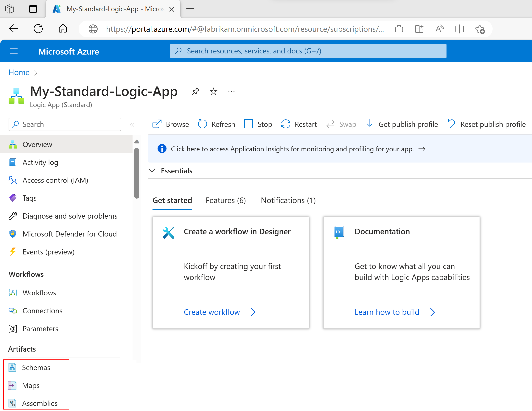Open the Connections page
The width and height of the screenshot is (532, 411).
tap(42, 310)
